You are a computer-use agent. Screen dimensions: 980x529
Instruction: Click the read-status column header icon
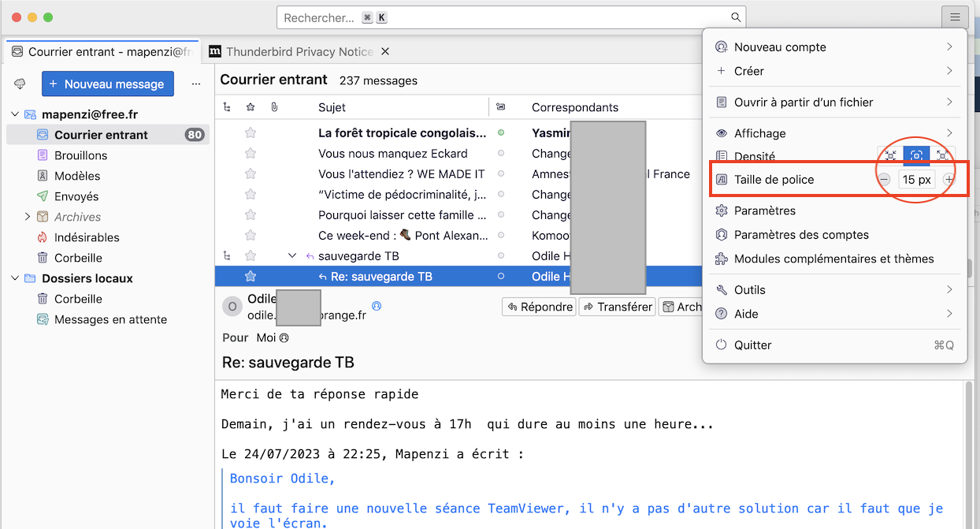(x=500, y=107)
